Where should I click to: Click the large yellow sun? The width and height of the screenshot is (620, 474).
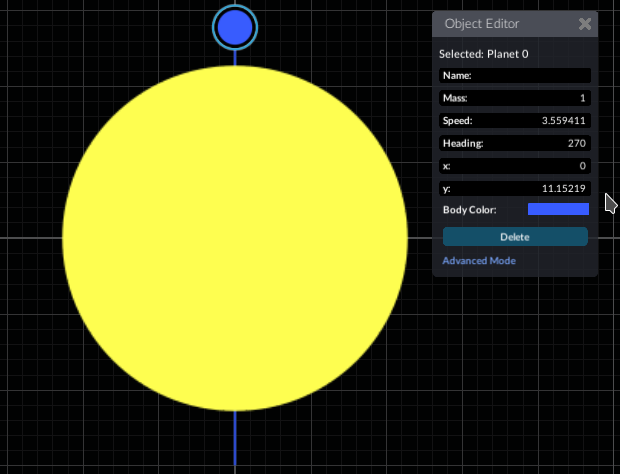coord(235,238)
